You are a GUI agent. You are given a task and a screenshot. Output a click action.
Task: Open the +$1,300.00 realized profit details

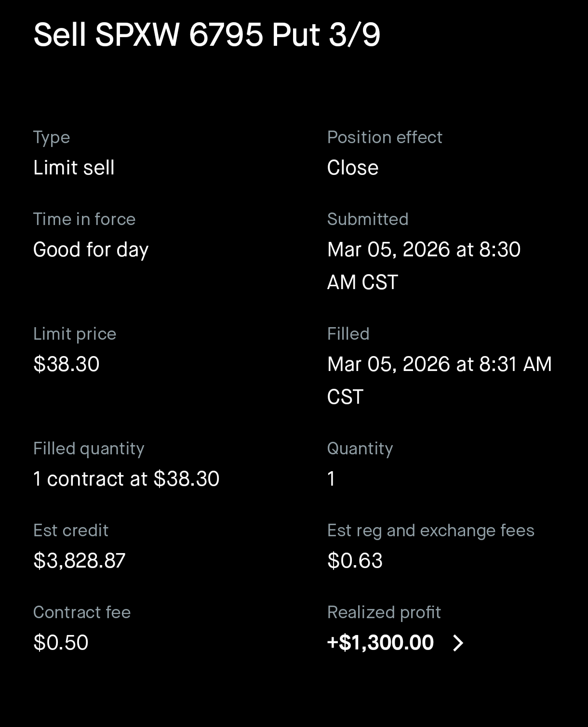(x=380, y=643)
